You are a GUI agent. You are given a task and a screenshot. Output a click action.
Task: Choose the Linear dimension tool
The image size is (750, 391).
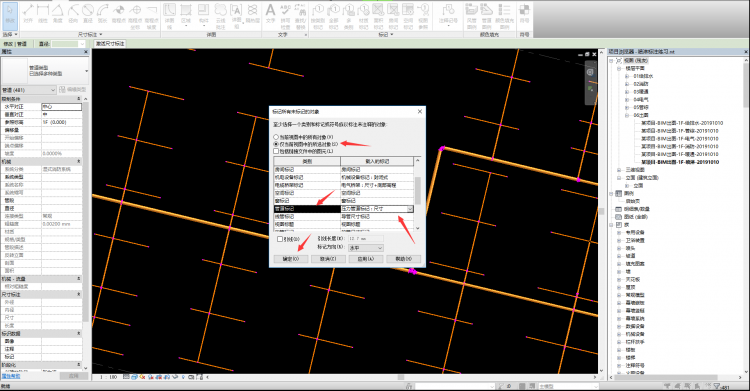point(43,13)
